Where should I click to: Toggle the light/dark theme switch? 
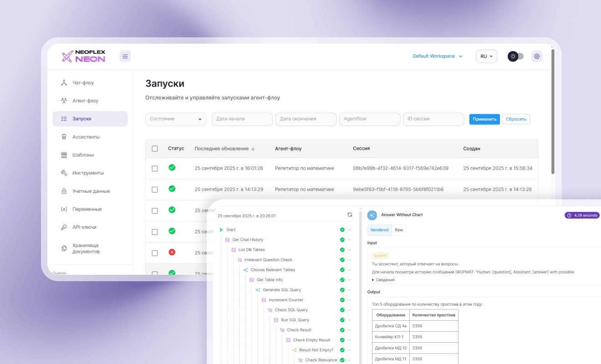pos(516,56)
